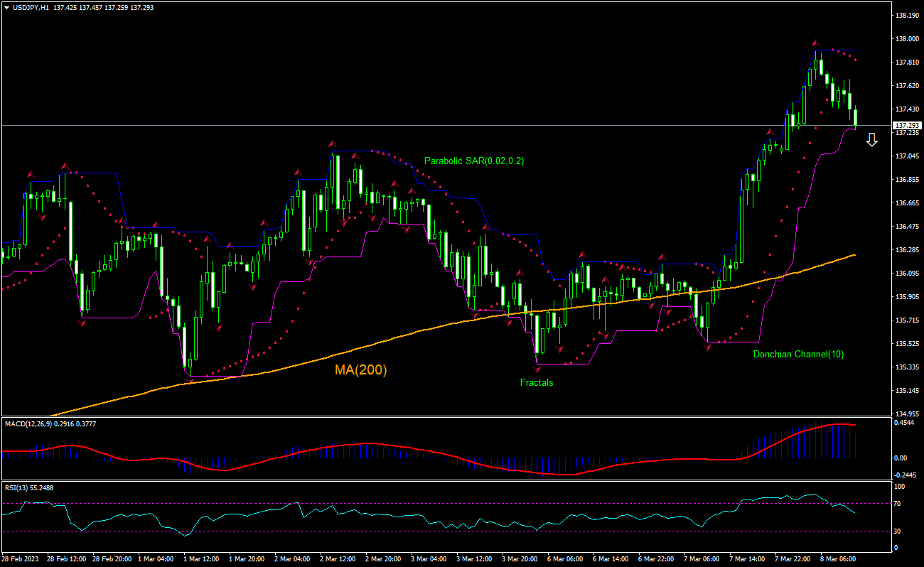The image size is (924, 567).
Task: Click the 136.095 price axis label
Action: point(907,274)
